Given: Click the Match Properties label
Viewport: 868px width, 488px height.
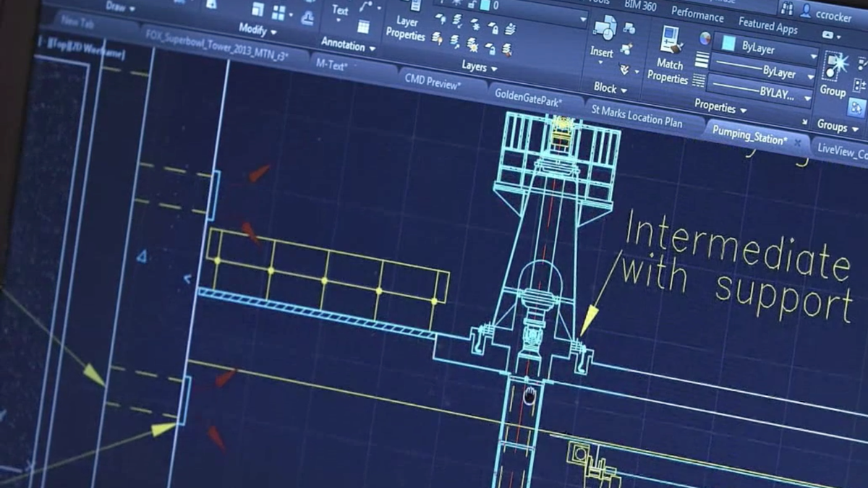Looking at the screenshot, I should pyautogui.click(x=668, y=71).
